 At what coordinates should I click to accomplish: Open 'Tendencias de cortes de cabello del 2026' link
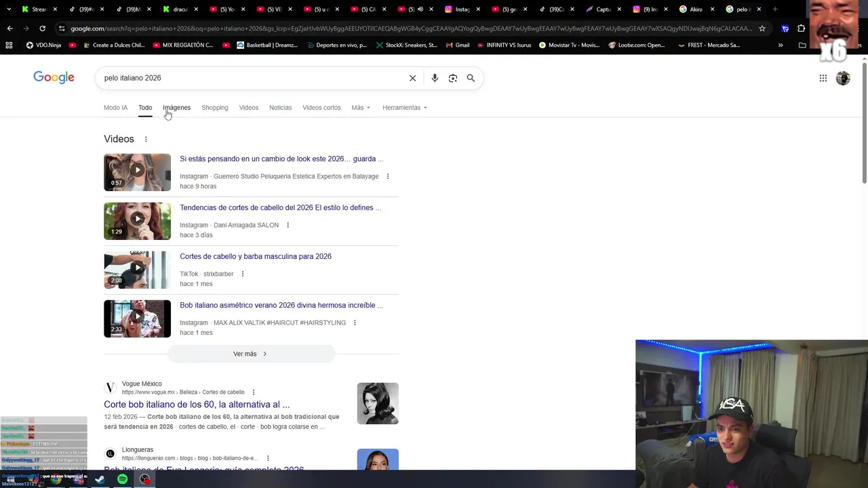tap(280, 207)
